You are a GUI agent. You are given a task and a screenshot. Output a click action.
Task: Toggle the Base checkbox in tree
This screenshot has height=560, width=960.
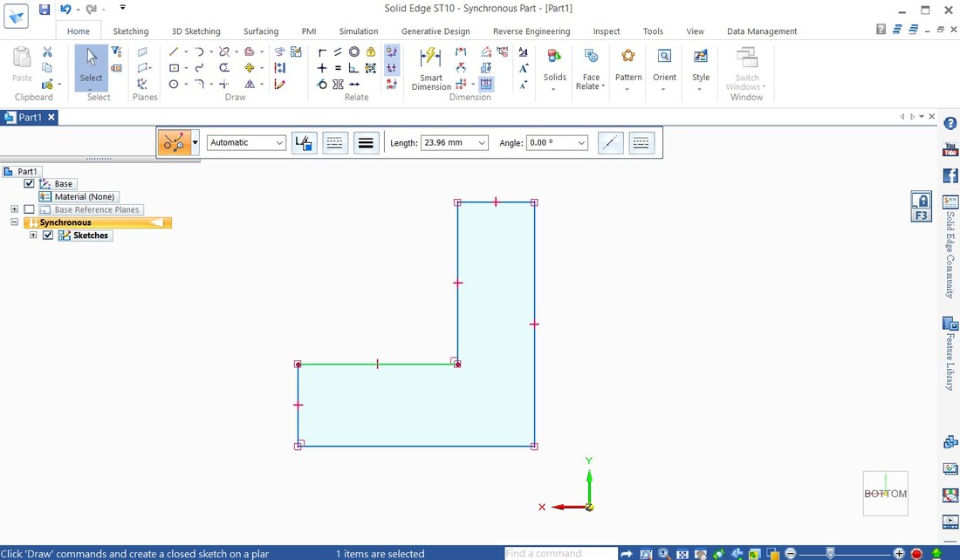(30, 184)
